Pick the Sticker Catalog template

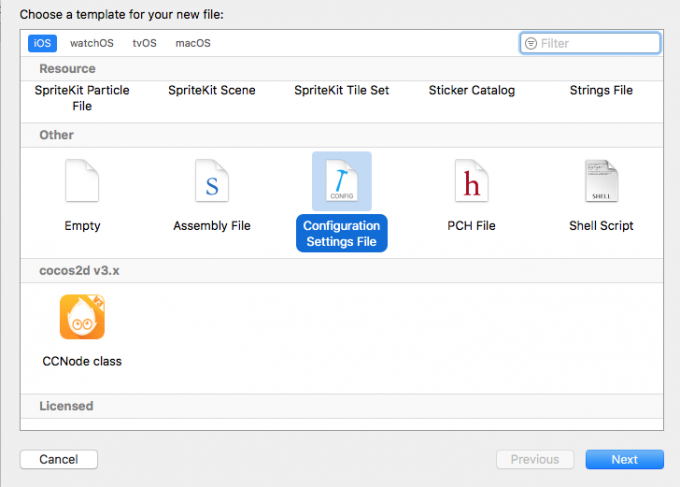[x=471, y=90]
